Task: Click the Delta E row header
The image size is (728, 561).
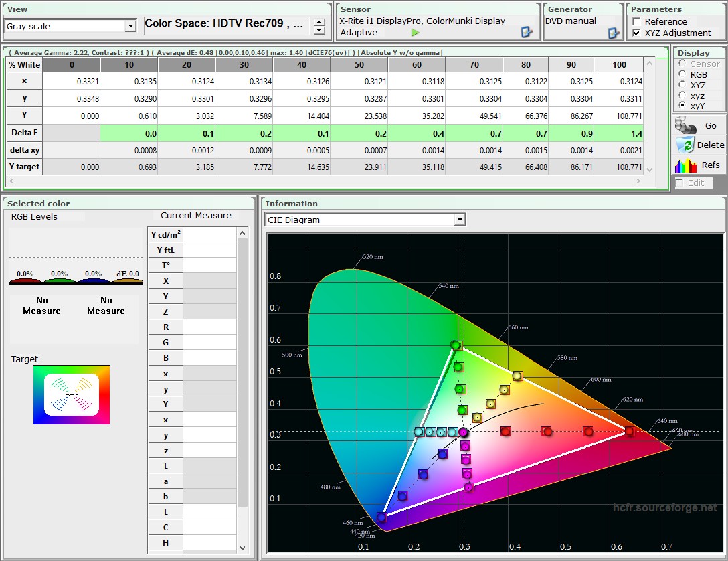Action: pyautogui.click(x=24, y=133)
